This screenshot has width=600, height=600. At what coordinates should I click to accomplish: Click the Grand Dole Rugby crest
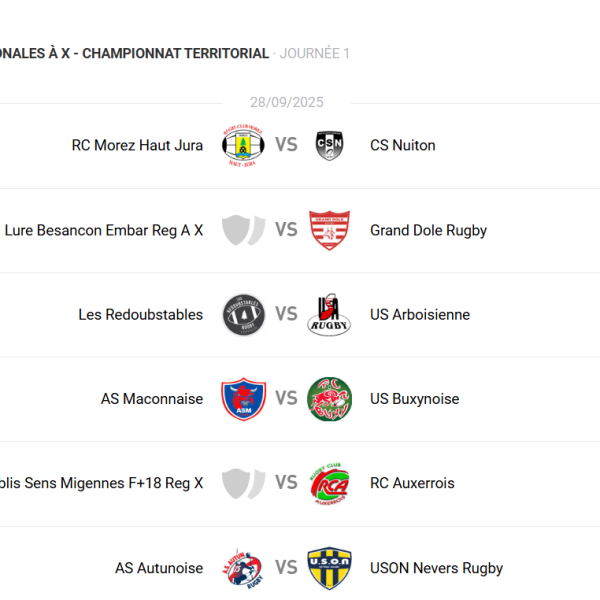(x=329, y=230)
